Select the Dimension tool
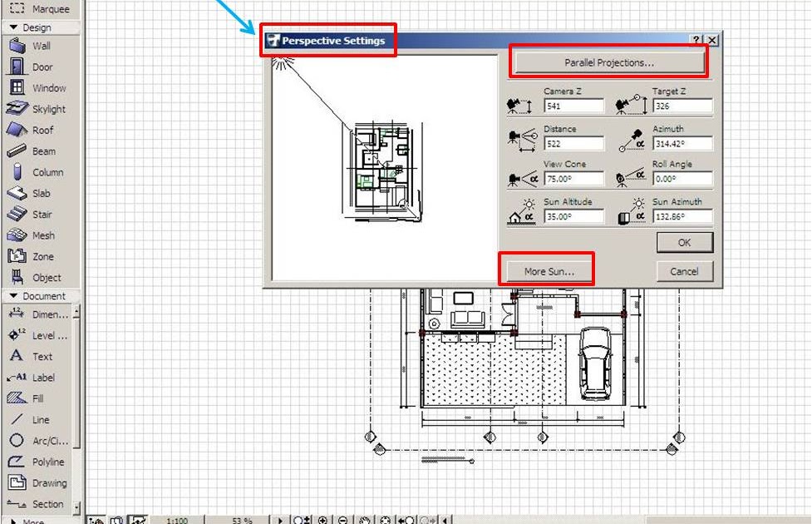Image resolution: width=812 pixels, height=524 pixels. pyautogui.click(x=37, y=314)
